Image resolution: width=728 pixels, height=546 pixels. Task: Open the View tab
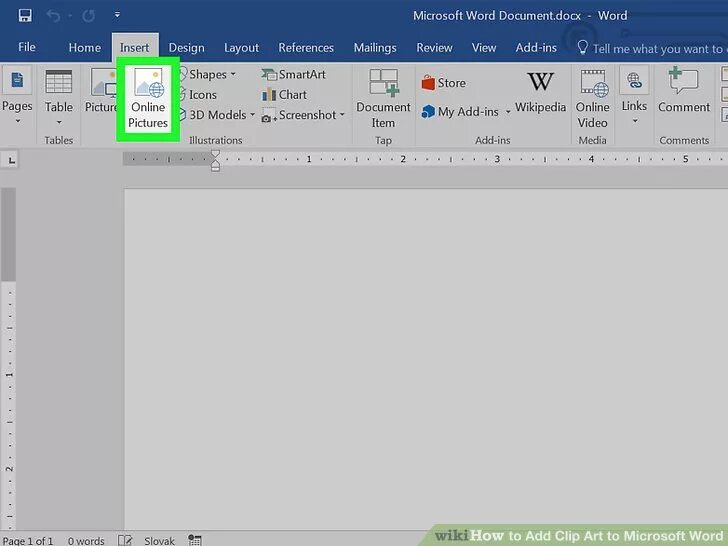484,47
